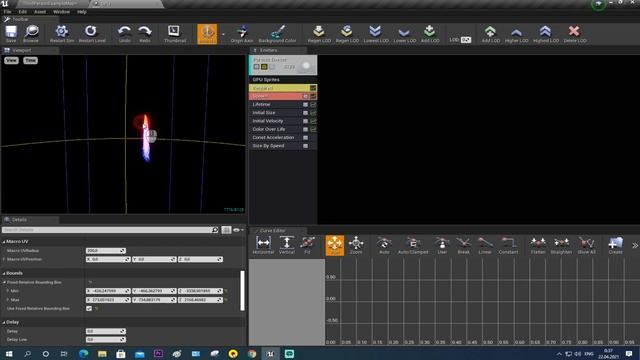Click the Save toolbar icon

coord(11,33)
